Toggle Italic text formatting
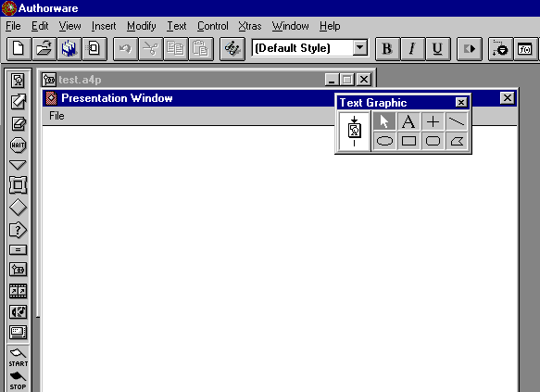 coord(412,49)
